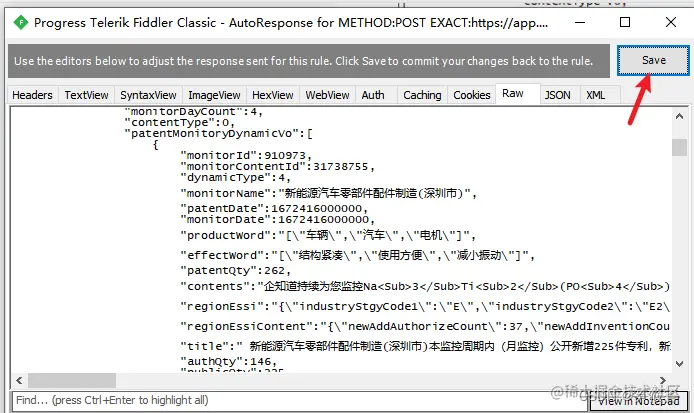This screenshot has width=694, height=413.
Task: Click the "regionEssiContent" line
Action: click(425, 326)
